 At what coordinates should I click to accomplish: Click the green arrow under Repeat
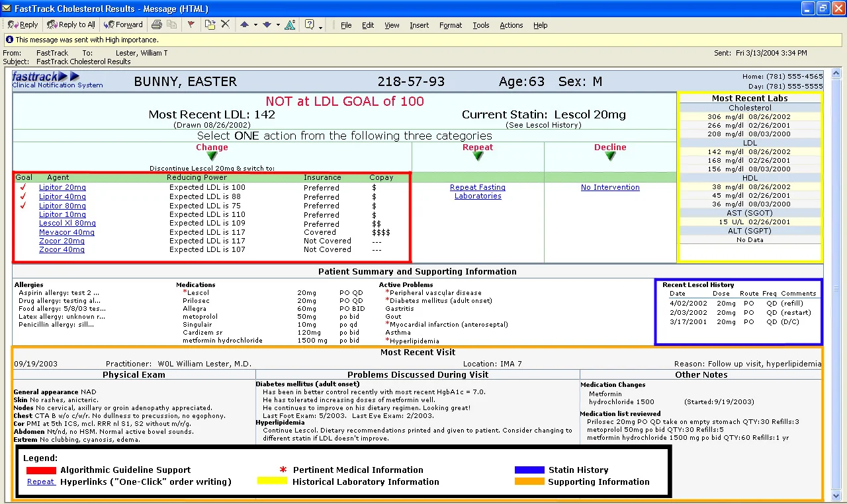(478, 157)
